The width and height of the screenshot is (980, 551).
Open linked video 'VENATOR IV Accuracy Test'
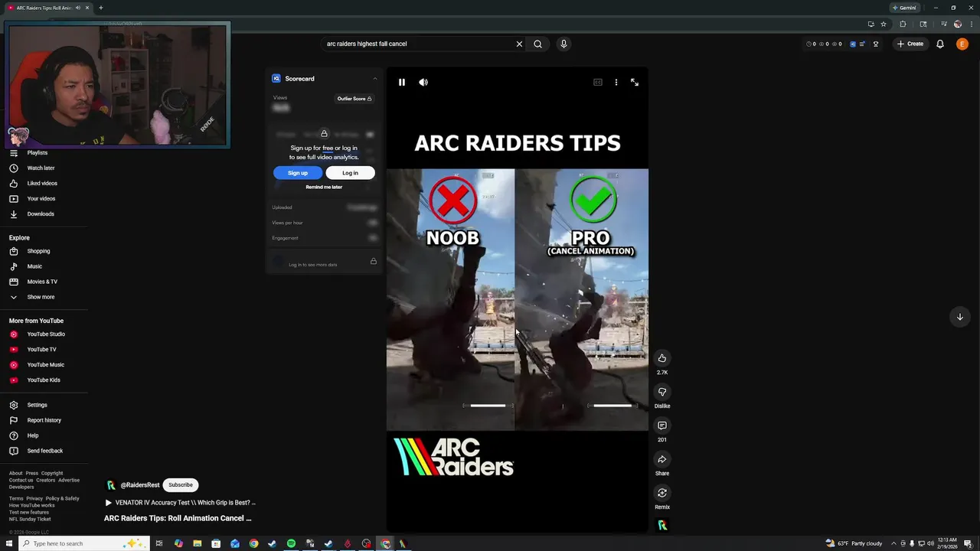(181, 503)
